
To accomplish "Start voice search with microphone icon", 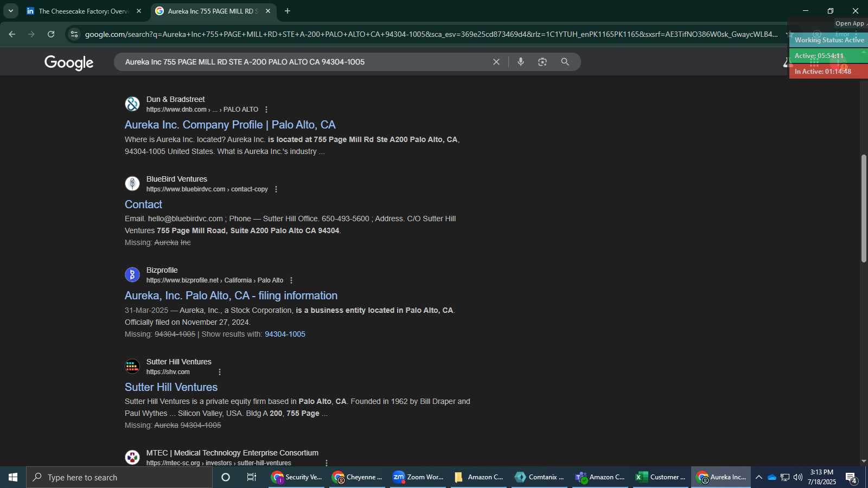I will click(x=521, y=62).
